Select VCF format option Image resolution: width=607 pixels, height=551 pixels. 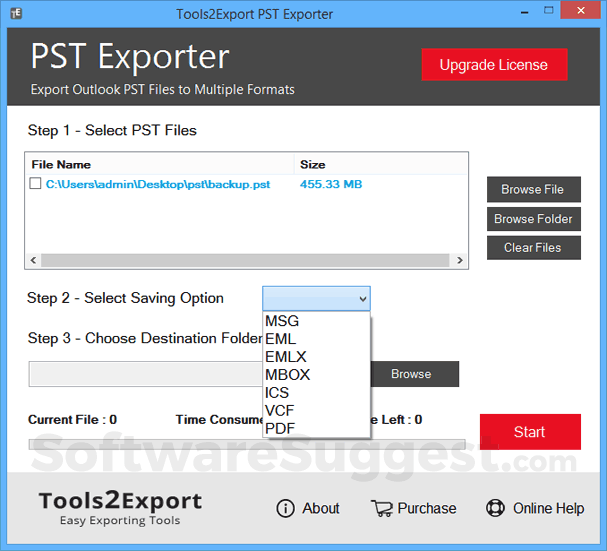point(316,410)
